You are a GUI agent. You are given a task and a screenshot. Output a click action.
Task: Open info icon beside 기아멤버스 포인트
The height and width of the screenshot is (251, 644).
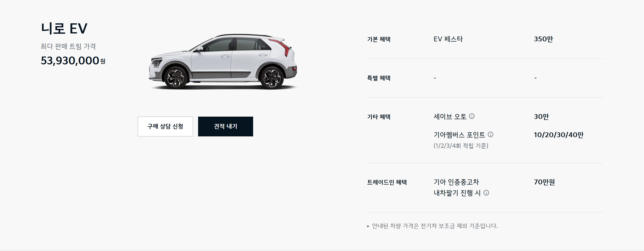pos(491,135)
